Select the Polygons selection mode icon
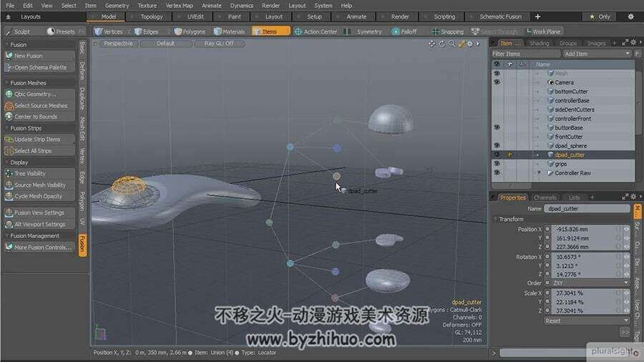 pyautogui.click(x=178, y=31)
